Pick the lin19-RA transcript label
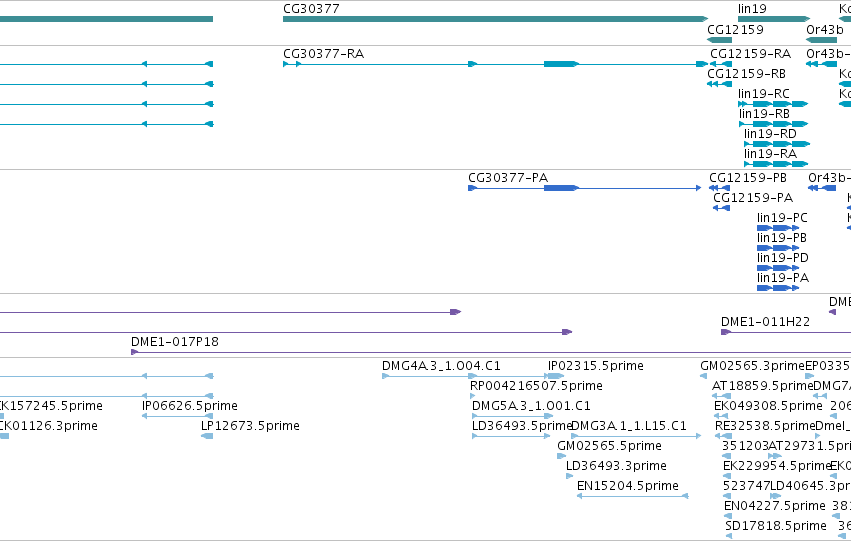 (770, 154)
